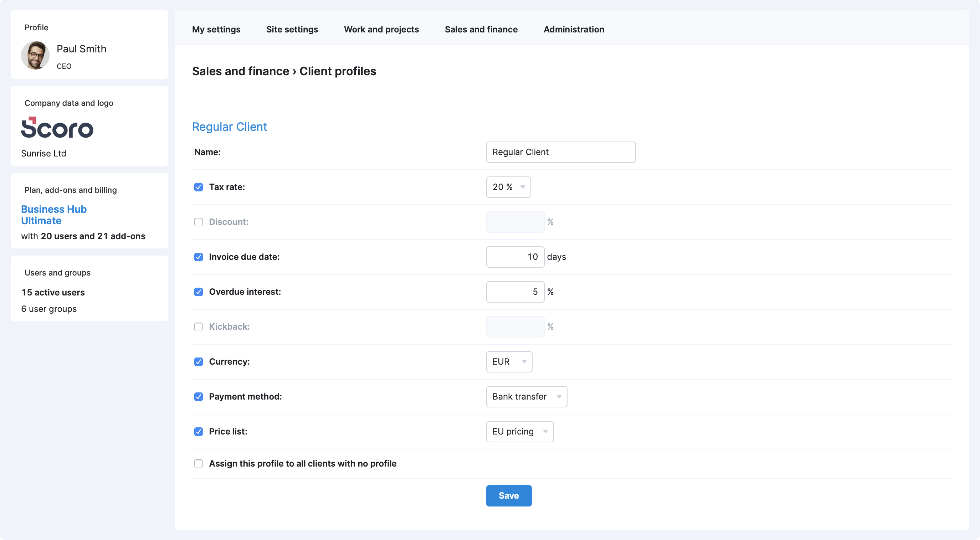Image resolution: width=980 pixels, height=540 pixels.
Task: Click the Invoice due date days field
Action: click(x=515, y=257)
